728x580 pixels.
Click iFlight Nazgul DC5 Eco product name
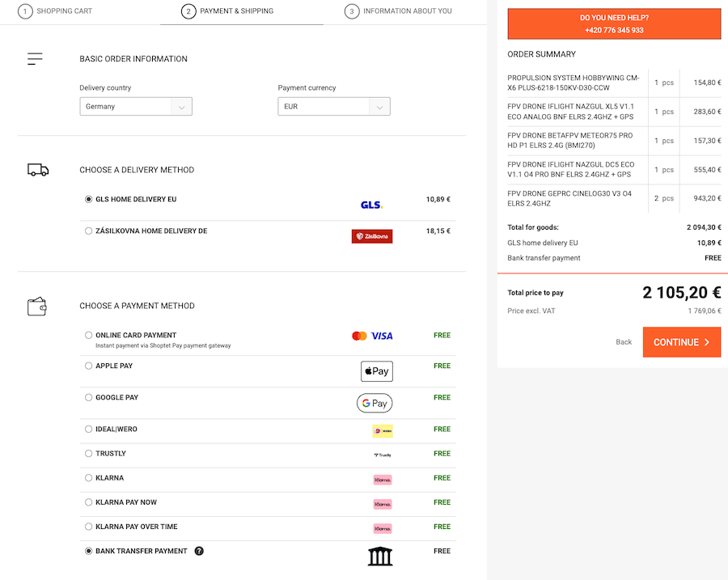click(x=571, y=170)
